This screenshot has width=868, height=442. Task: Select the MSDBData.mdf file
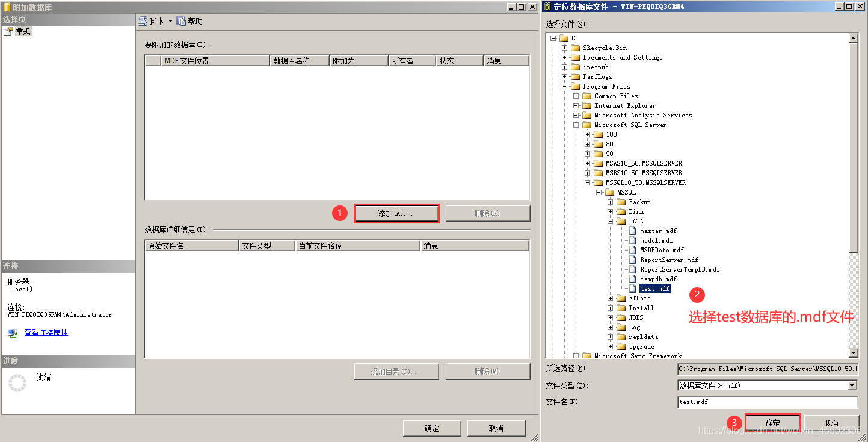tap(662, 250)
